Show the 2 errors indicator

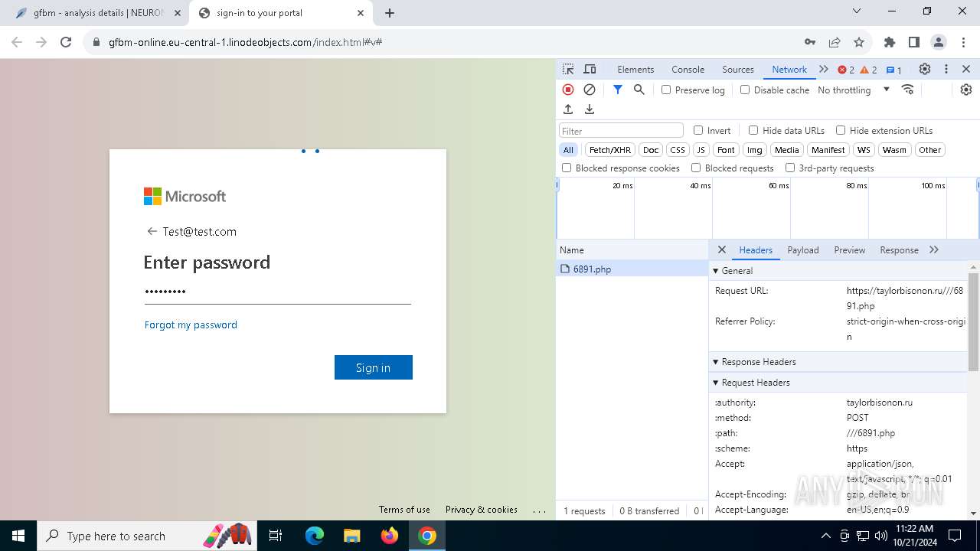tap(846, 70)
